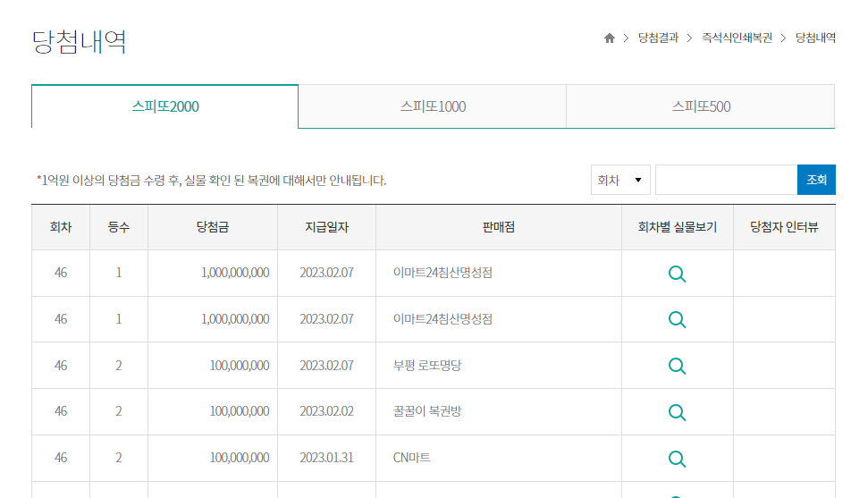Open the 회차 search type dropdown

[620, 180]
